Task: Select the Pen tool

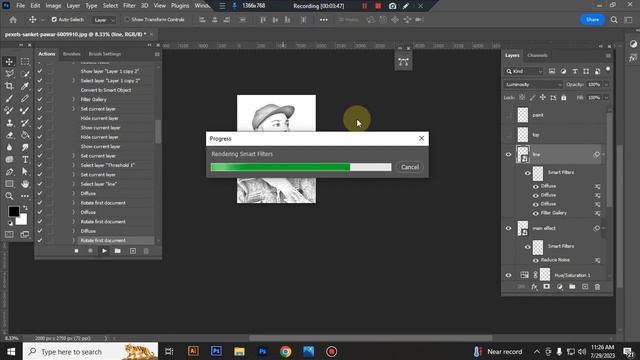Action: (x=9, y=172)
